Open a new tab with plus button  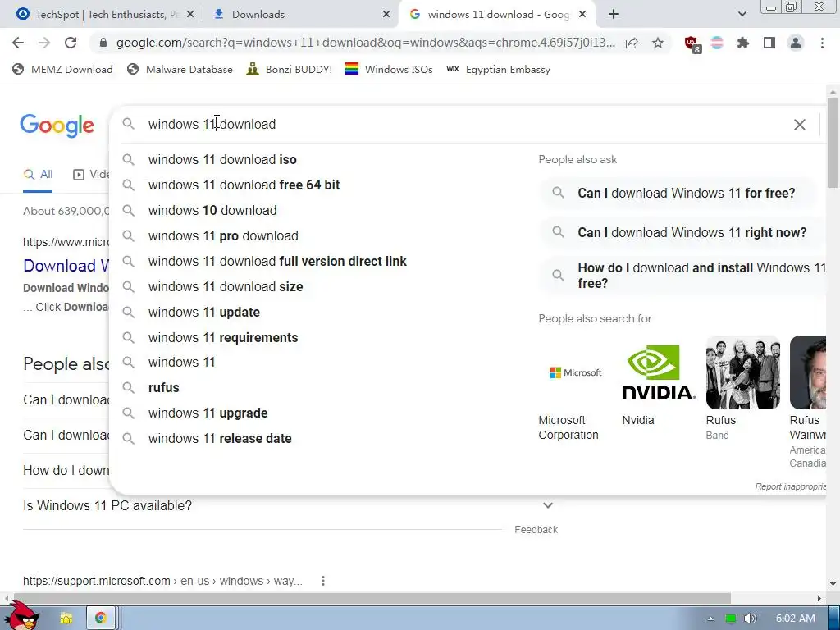614,15
